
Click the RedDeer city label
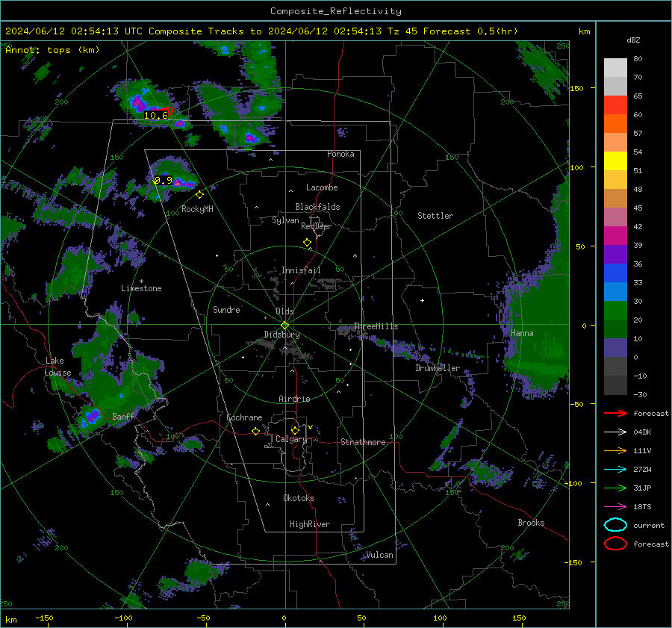(x=317, y=226)
